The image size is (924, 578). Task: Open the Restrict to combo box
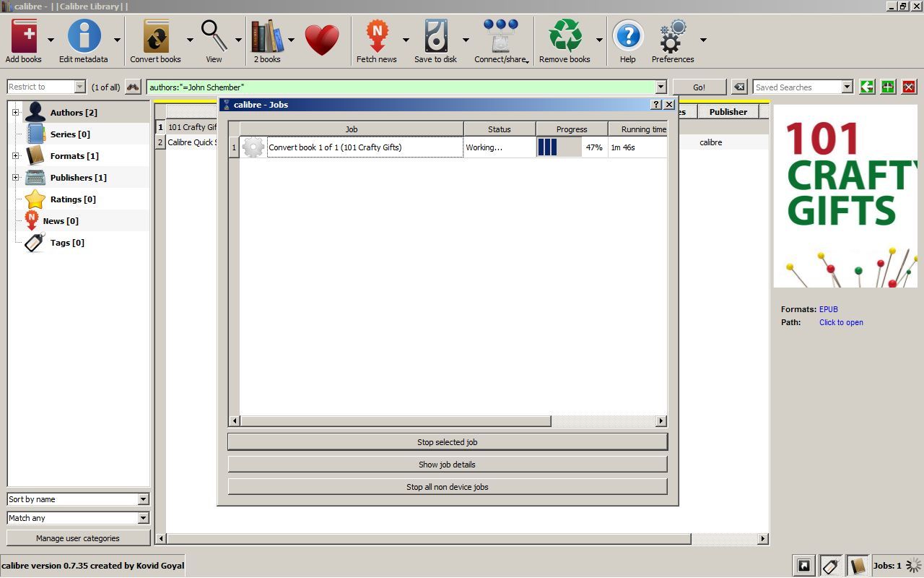pyautogui.click(x=46, y=87)
